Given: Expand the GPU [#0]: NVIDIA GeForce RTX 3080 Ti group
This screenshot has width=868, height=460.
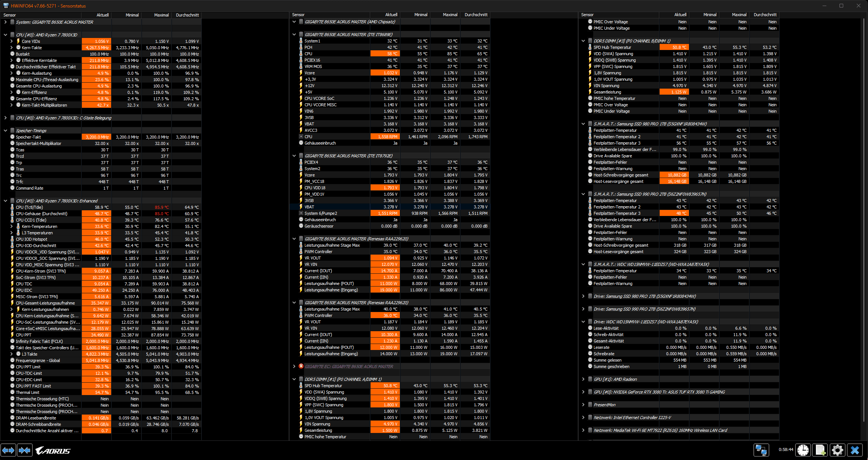Looking at the screenshot, I should click(583, 392).
